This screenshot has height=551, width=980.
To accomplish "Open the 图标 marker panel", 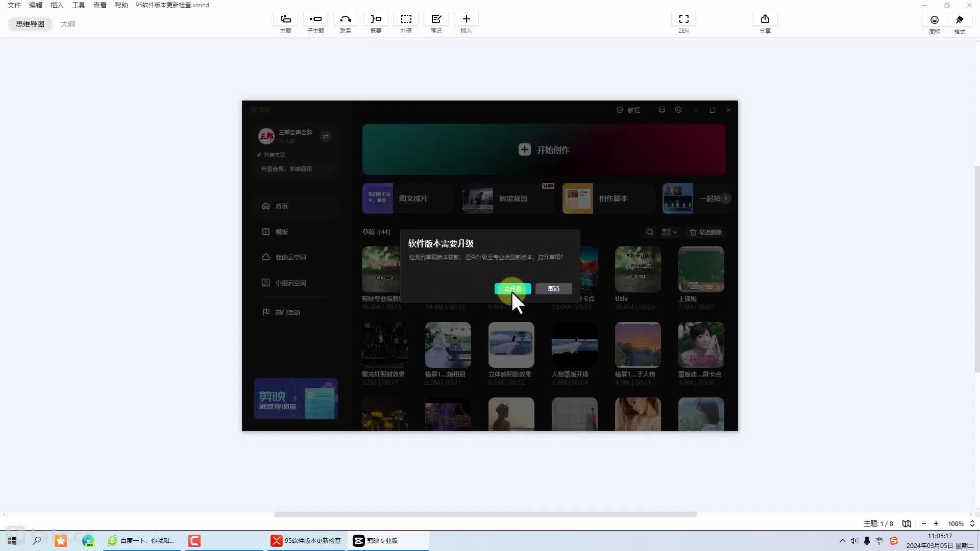I will tap(934, 23).
